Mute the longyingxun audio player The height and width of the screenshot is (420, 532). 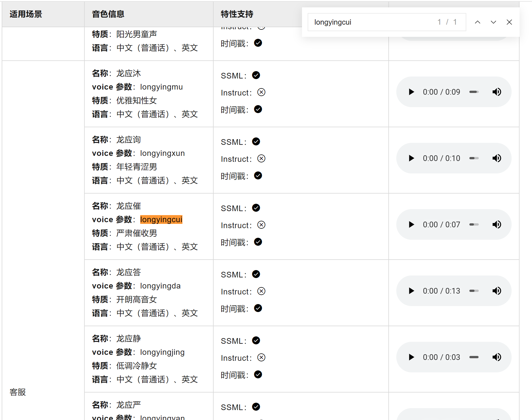point(497,158)
